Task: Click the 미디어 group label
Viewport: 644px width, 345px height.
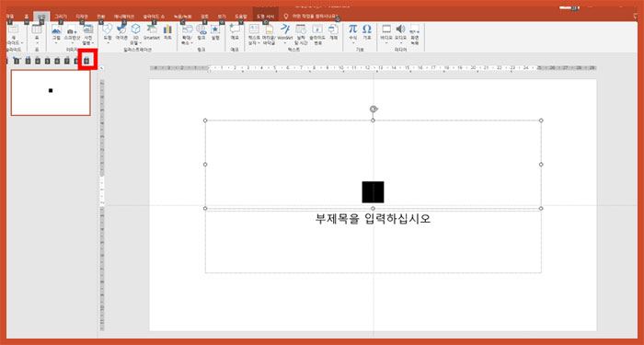Action: 400,50
